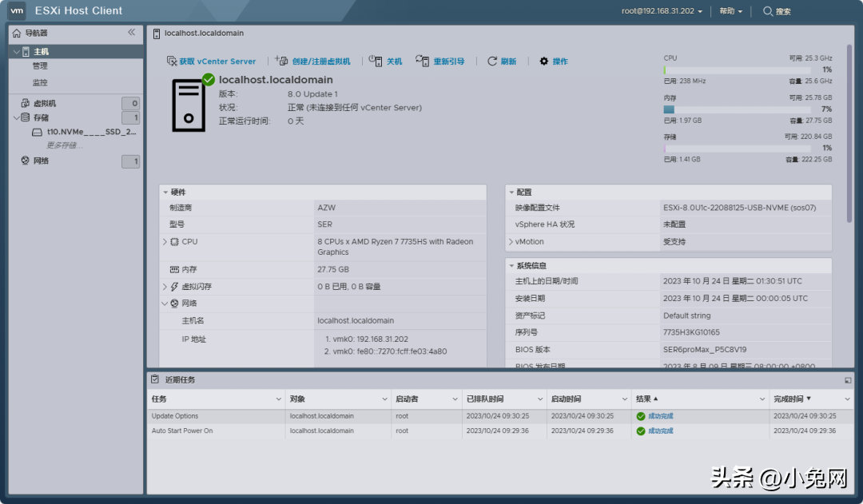863x504 pixels.
Task: Collapse the 系统信息 section
Action: [511, 266]
